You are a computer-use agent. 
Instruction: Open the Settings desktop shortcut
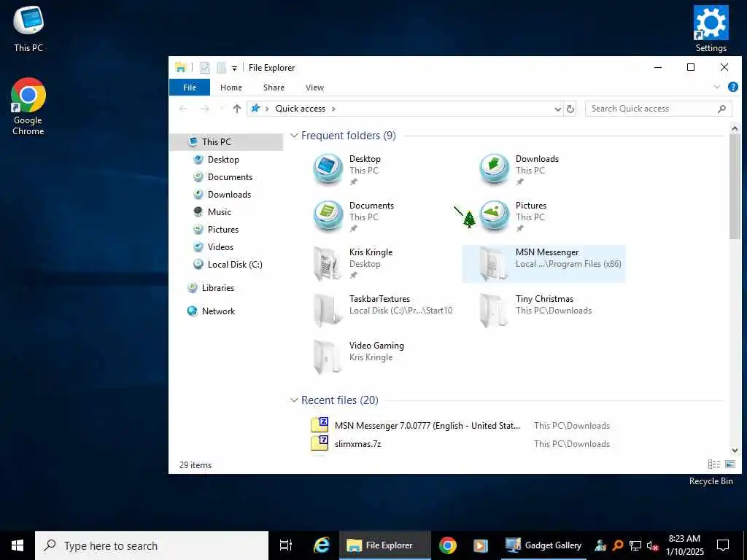click(711, 29)
